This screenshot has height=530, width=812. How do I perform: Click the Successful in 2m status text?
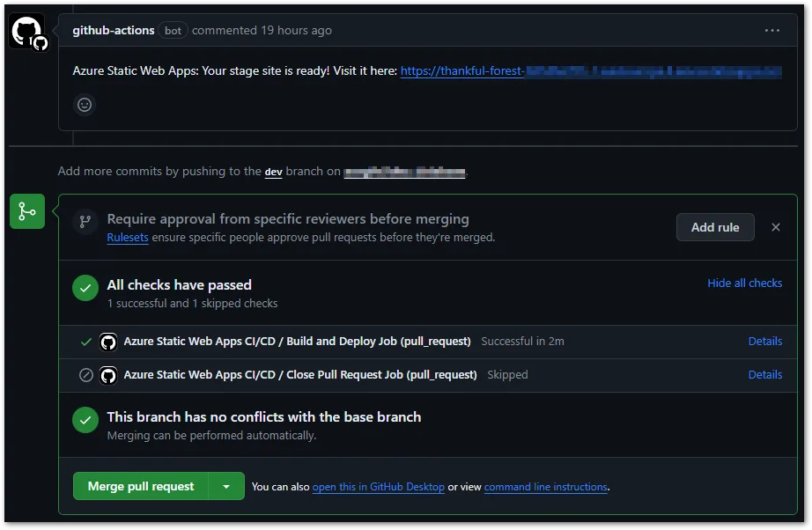(x=522, y=342)
